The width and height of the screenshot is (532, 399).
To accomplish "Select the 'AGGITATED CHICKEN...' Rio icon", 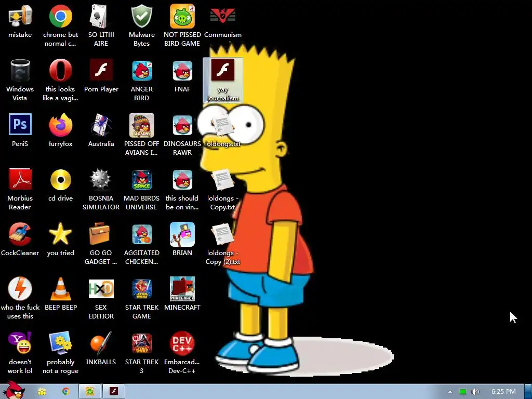I will [142, 234].
